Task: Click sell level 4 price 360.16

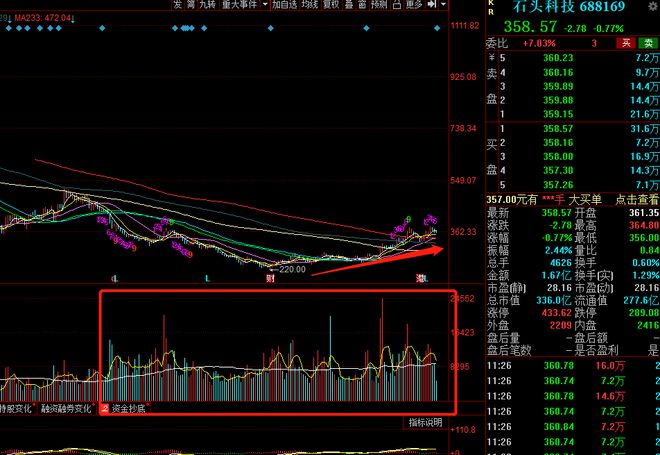Action: click(558, 72)
